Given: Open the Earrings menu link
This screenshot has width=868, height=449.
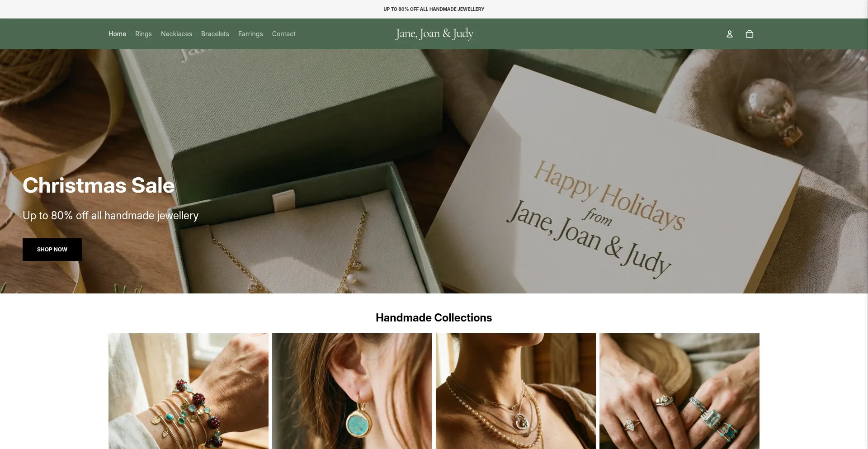Looking at the screenshot, I should [x=250, y=34].
